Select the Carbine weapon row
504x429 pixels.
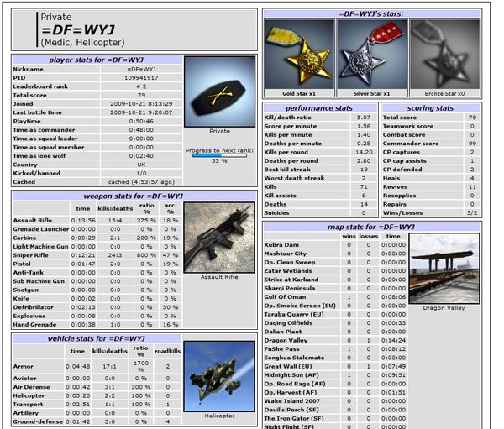[97, 238]
